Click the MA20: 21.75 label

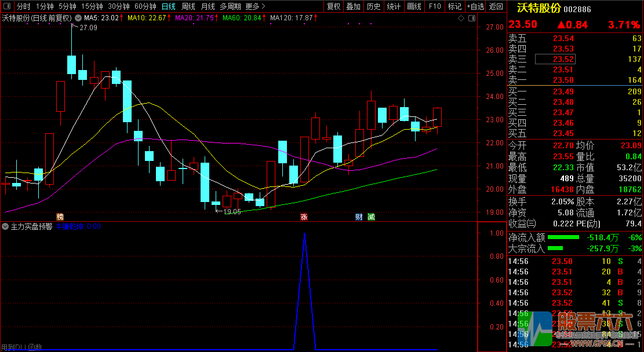pos(194,18)
